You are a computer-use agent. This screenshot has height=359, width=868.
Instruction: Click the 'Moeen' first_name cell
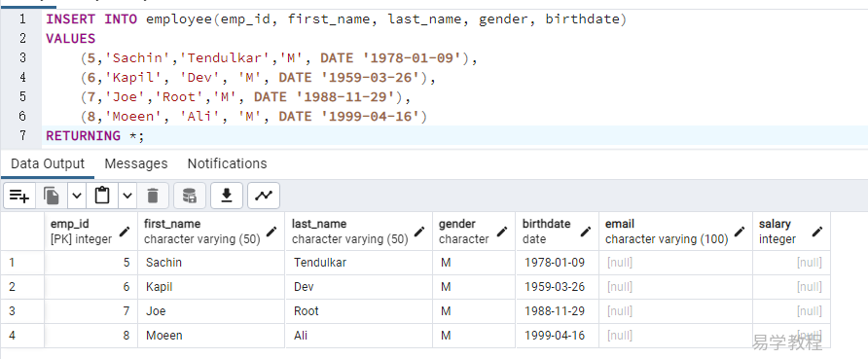point(211,336)
